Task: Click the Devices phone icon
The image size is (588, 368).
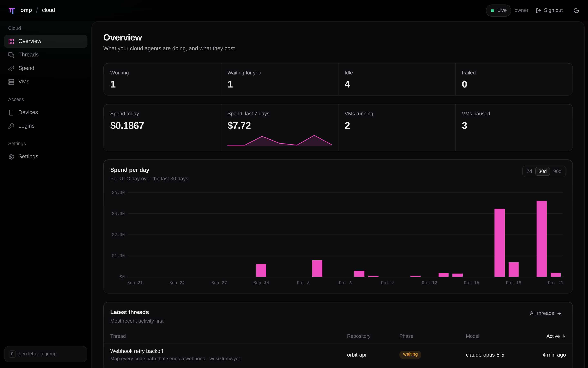Action: coord(11,113)
